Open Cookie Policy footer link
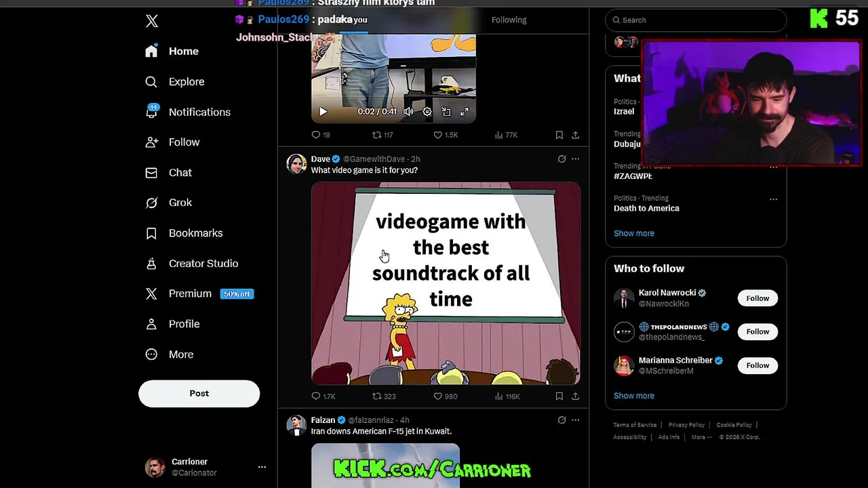 [x=734, y=425]
